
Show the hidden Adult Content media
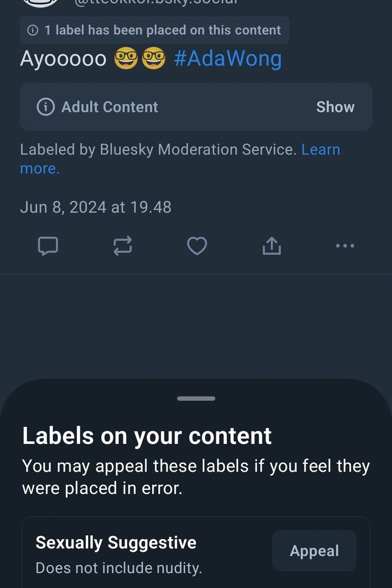pos(335,107)
